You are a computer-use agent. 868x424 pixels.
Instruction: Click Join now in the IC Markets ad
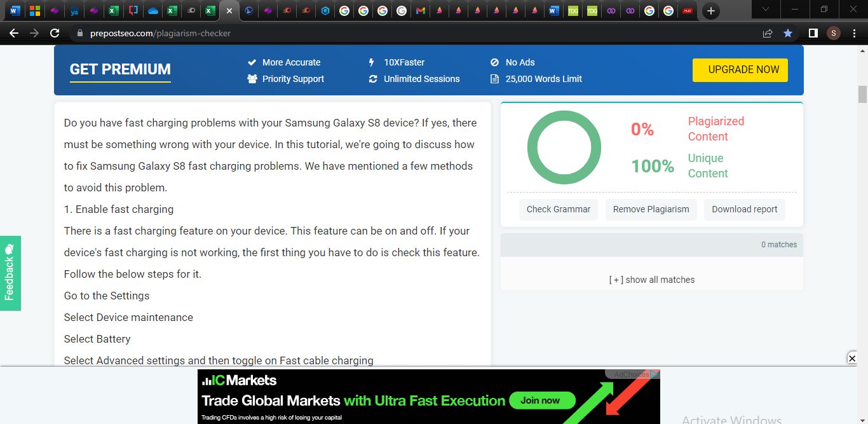543,400
